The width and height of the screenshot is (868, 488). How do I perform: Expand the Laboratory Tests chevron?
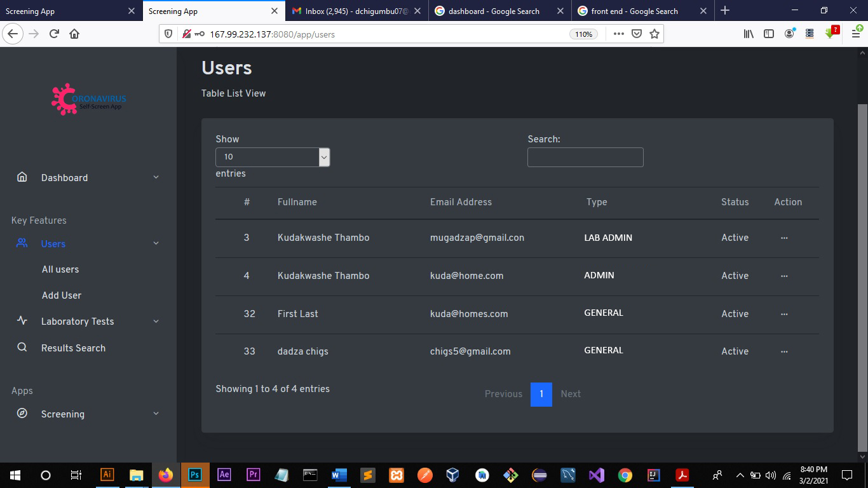pyautogui.click(x=156, y=322)
